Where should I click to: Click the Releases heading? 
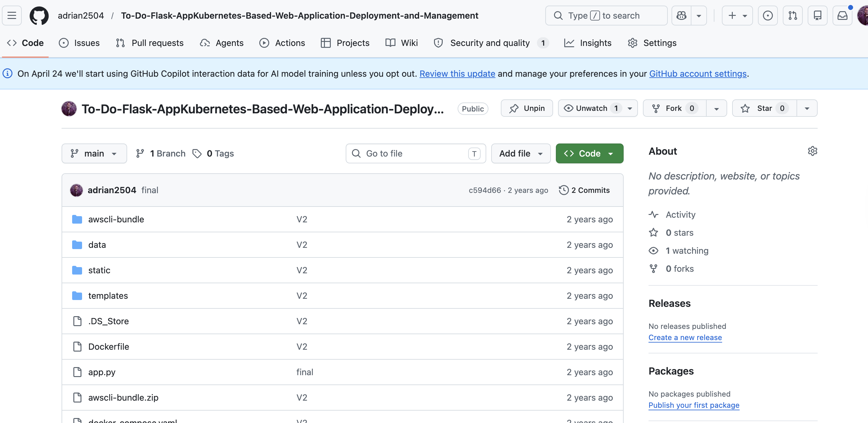coord(669,303)
